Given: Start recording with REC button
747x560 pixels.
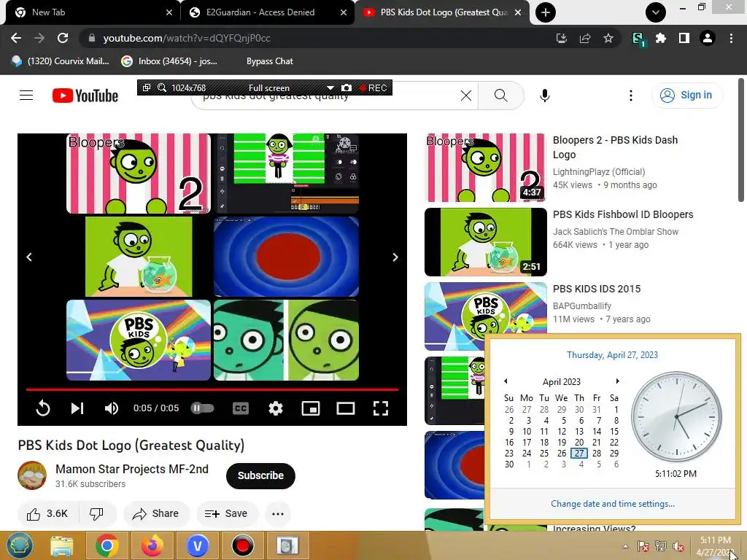Looking at the screenshot, I should [373, 88].
